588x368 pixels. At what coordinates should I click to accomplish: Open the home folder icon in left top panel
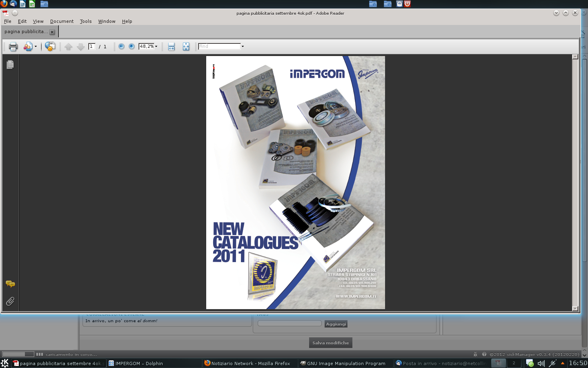(44, 4)
